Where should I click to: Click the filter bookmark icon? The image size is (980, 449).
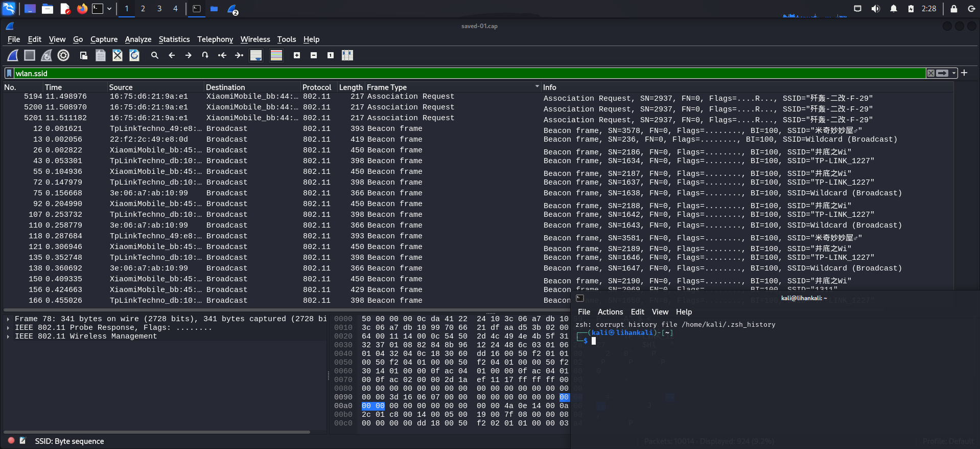(x=9, y=73)
